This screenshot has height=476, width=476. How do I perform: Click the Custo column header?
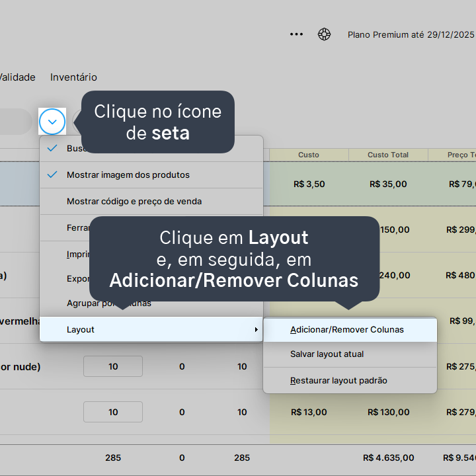(x=309, y=155)
